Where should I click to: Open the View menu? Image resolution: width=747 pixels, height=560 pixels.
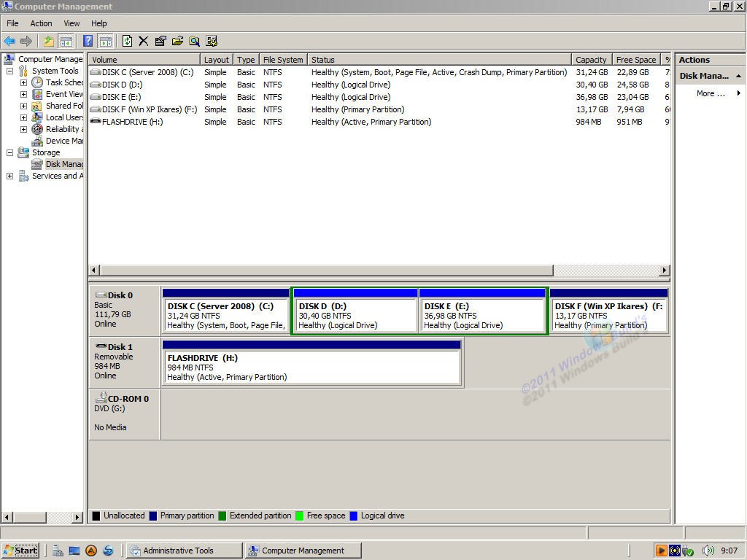coord(71,23)
